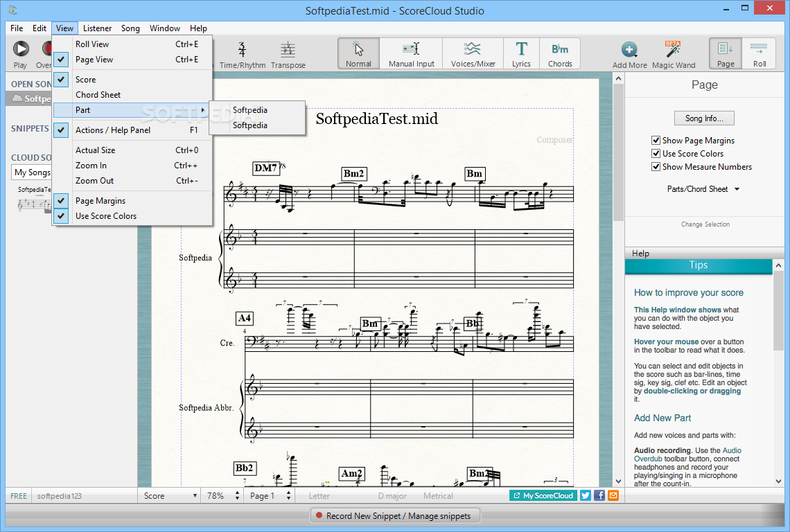Choose Roll View from View menu
The height and width of the screenshot is (532, 790).
coord(132,44)
